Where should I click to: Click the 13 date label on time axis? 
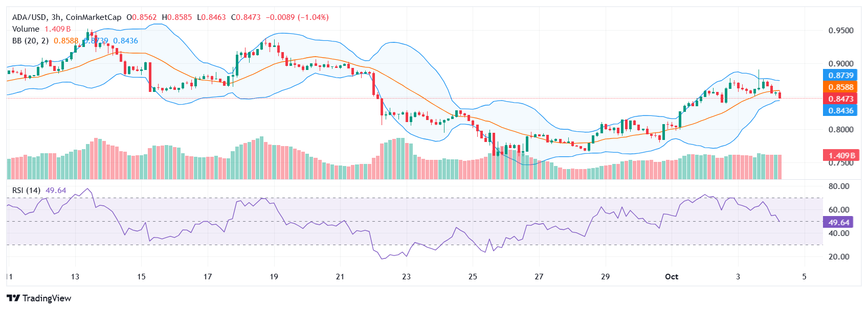tap(75, 277)
